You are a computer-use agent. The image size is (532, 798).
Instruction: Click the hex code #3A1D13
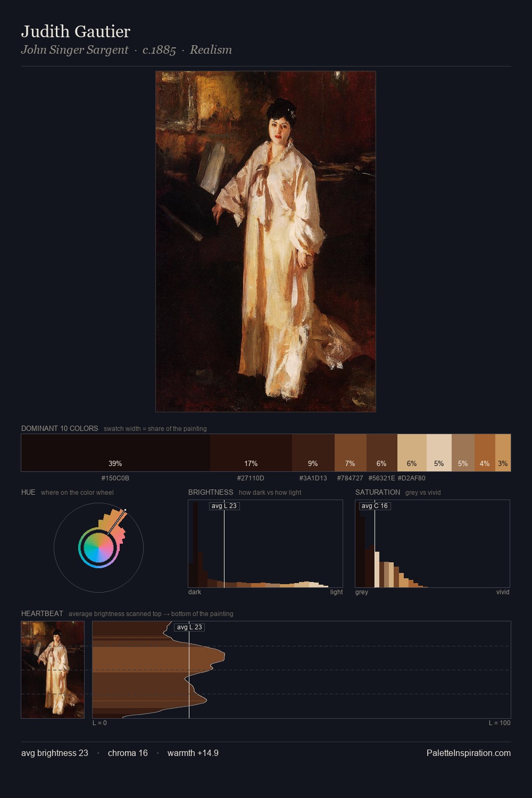coord(313,478)
